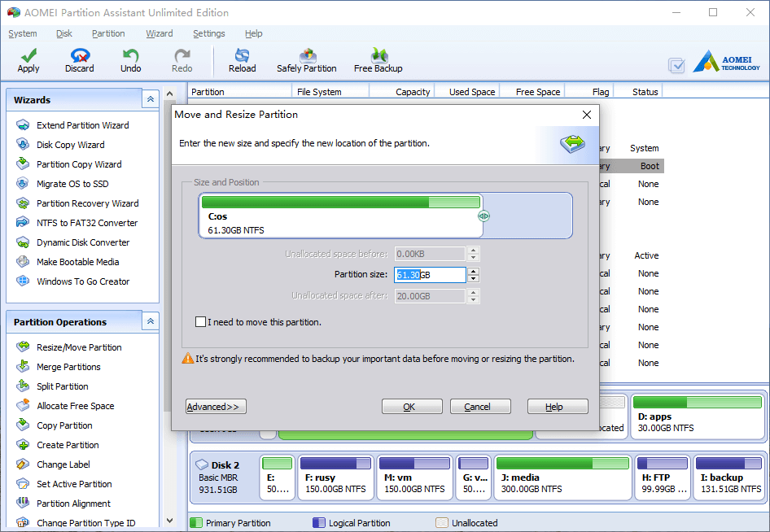Click the resize handle on the C: partition bar
Screen dimensions: 770x532
tap(483, 216)
